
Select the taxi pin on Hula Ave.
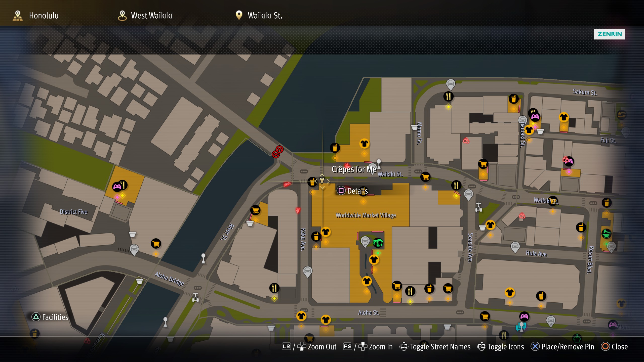tap(515, 247)
